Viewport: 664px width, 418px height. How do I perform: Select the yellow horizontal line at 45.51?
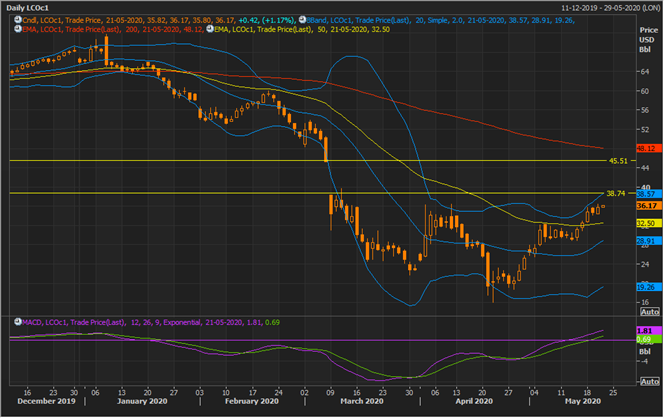click(x=308, y=161)
